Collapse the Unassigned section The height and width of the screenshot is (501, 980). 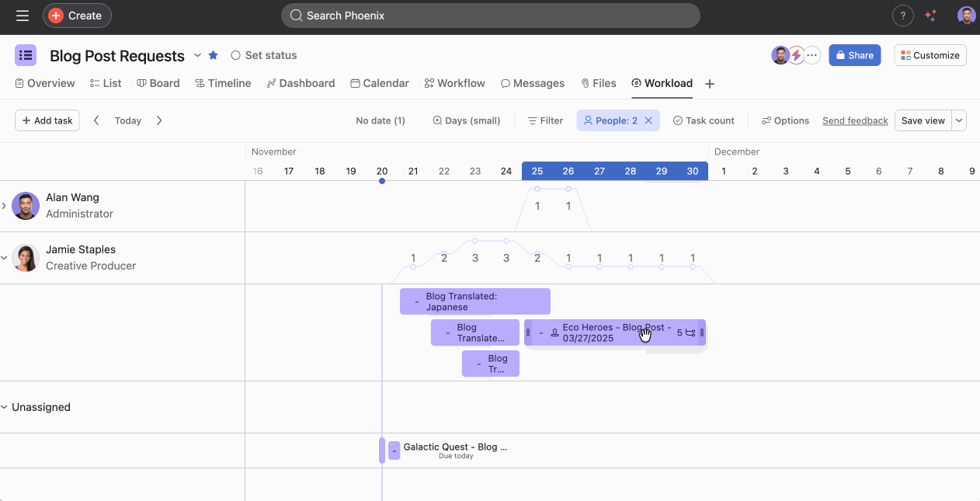pyautogui.click(x=4, y=407)
